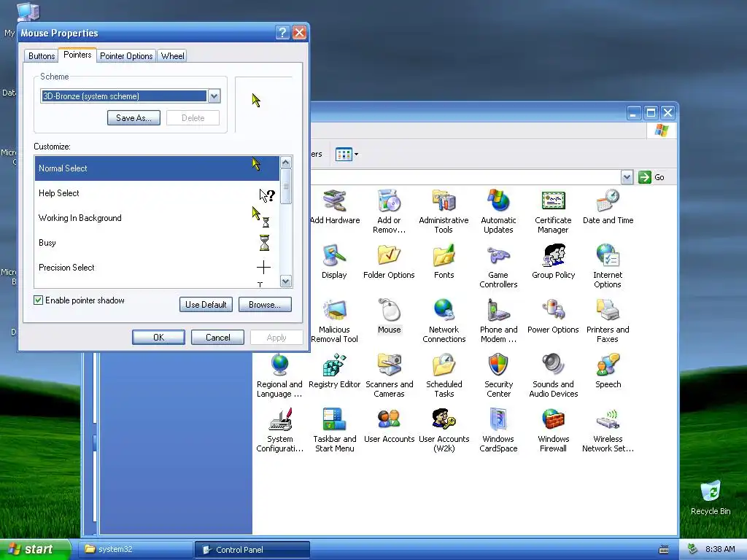Image resolution: width=747 pixels, height=560 pixels.
Task: Click the Save As... button
Action: coord(134,117)
